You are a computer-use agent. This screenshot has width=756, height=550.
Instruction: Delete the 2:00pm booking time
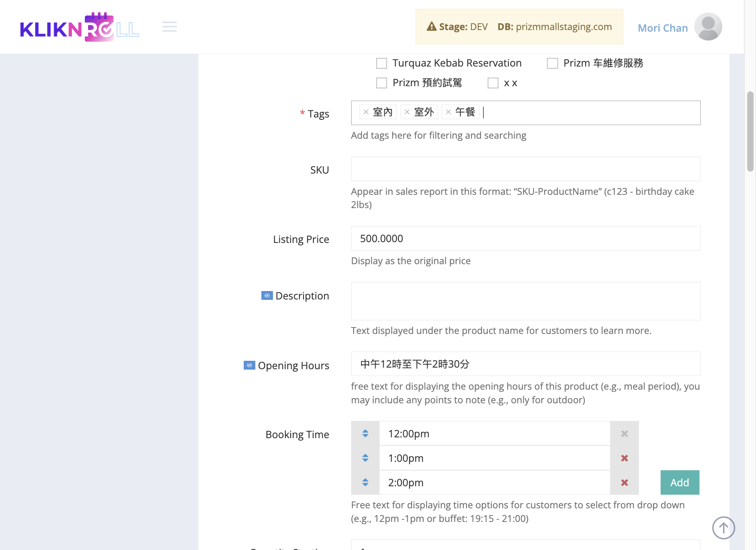pos(624,482)
